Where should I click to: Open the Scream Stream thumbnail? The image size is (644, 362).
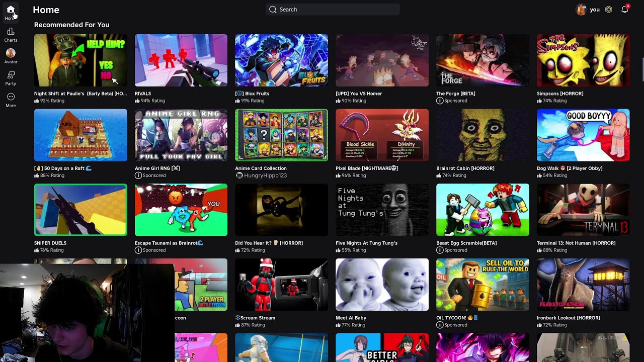click(281, 285)
